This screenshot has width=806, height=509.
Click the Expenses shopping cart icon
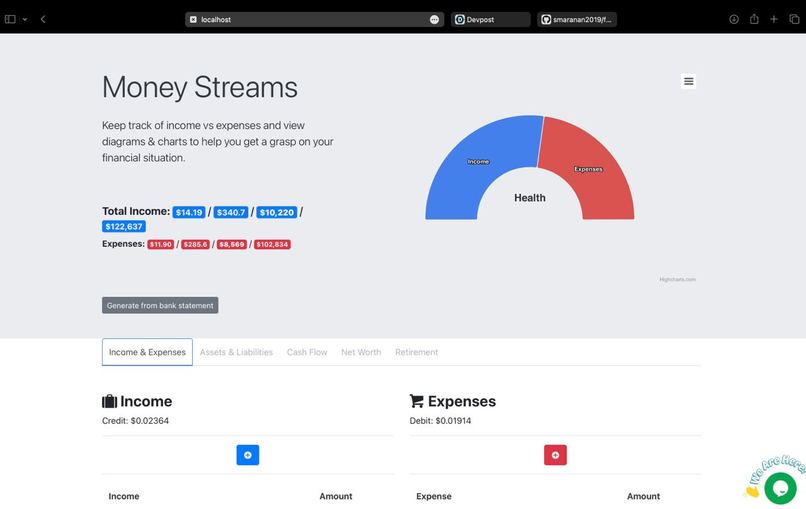click(417, 401)
